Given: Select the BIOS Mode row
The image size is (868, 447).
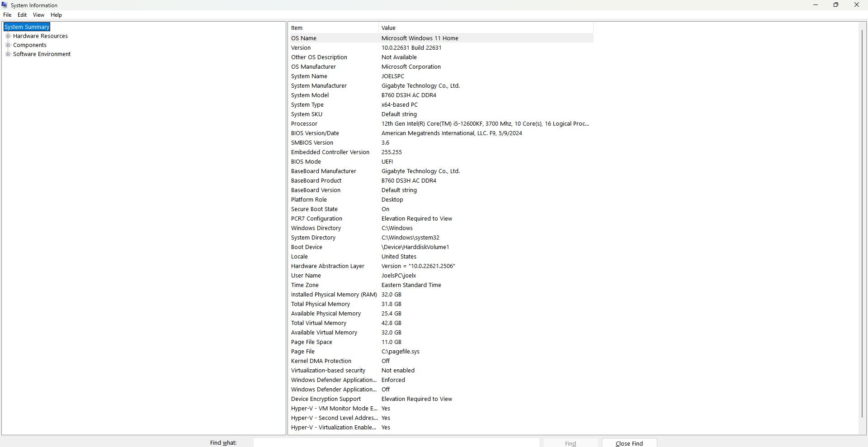Looking at the screenshot, I should pyautogui.click(x=441, y=162).
